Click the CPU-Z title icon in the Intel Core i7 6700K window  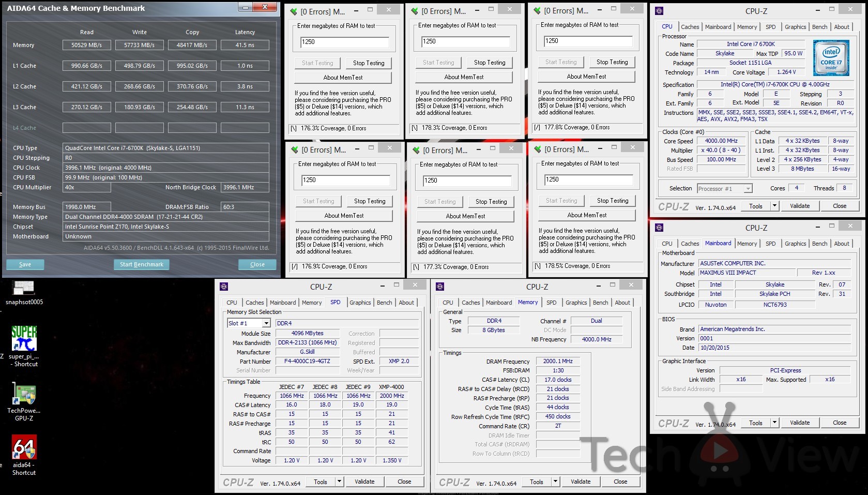click(659, 11)
